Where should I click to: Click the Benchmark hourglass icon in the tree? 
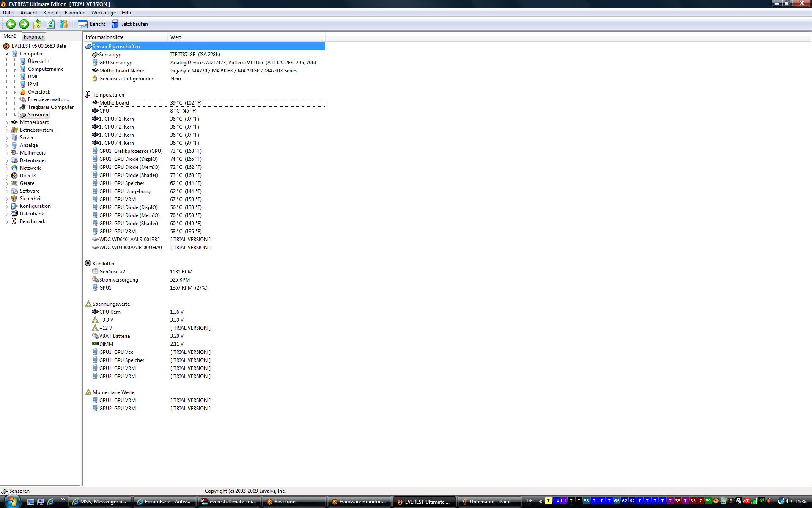14,221
